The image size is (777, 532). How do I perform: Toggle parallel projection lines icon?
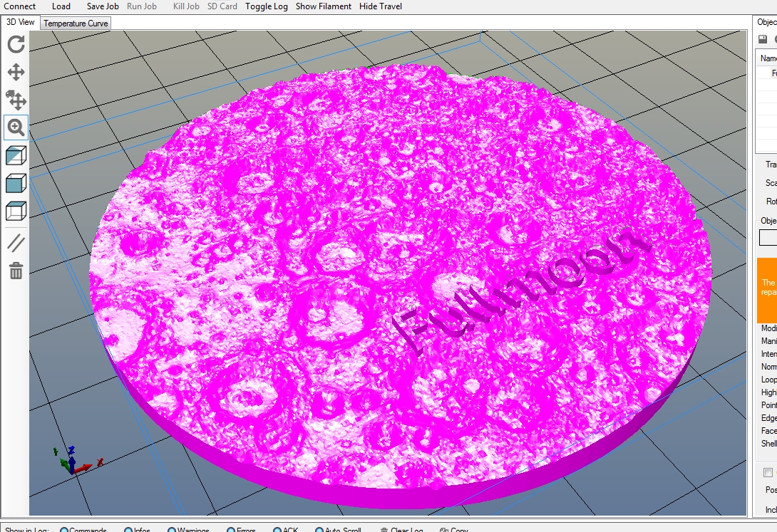coord(16,243)
